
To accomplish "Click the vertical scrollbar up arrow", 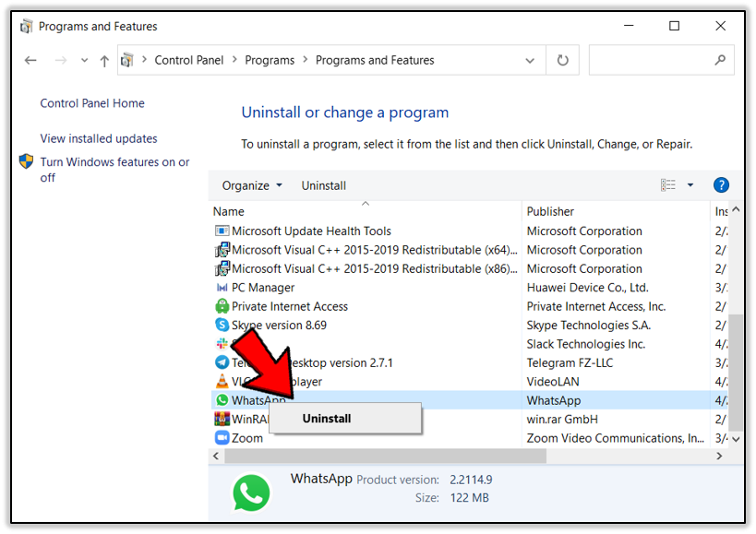I will (x=736, y=209).
